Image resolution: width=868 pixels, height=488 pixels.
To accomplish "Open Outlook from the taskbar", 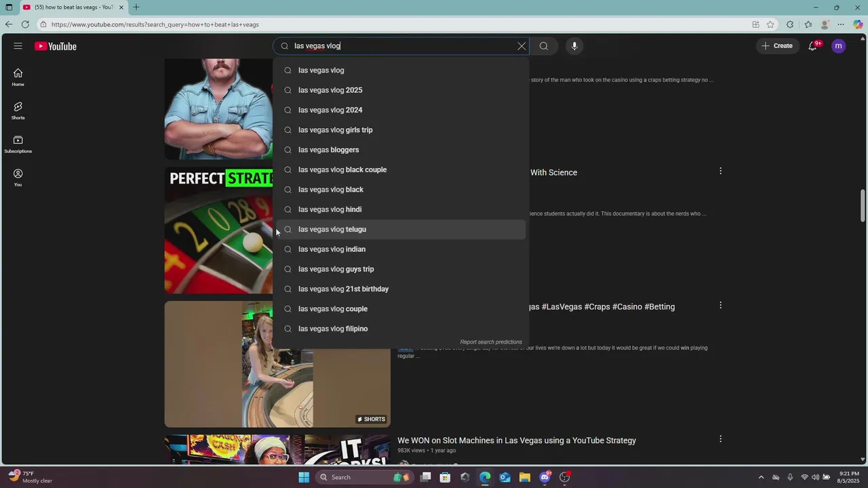I will [x=505, y=477].
